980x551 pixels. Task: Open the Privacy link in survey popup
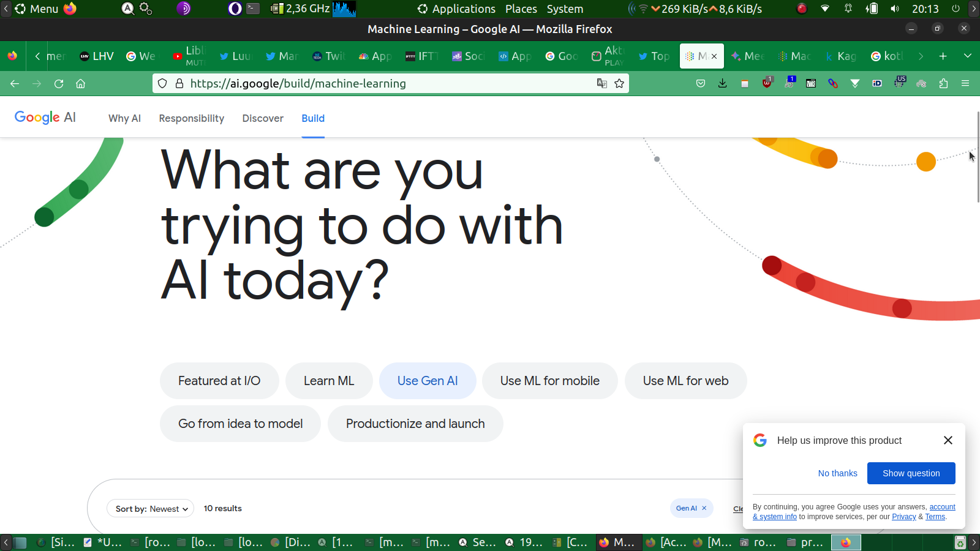(904, 517)
